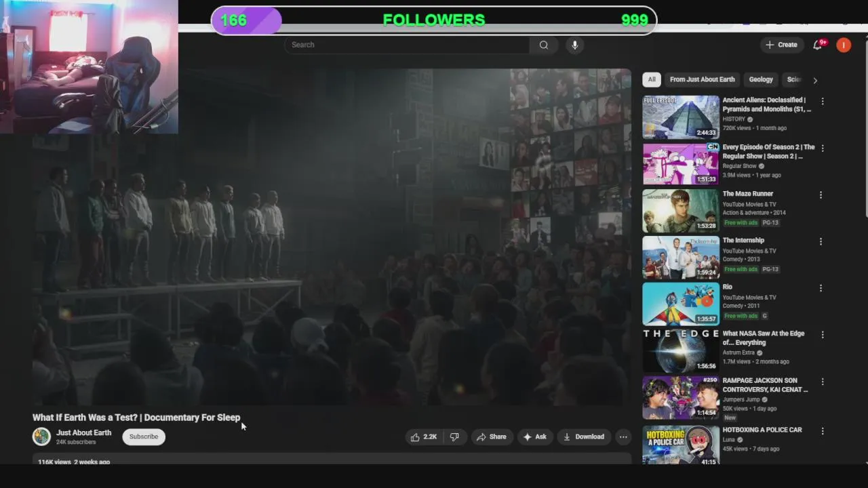
Task: Open the notifications bell
Action: coord(818,45)
